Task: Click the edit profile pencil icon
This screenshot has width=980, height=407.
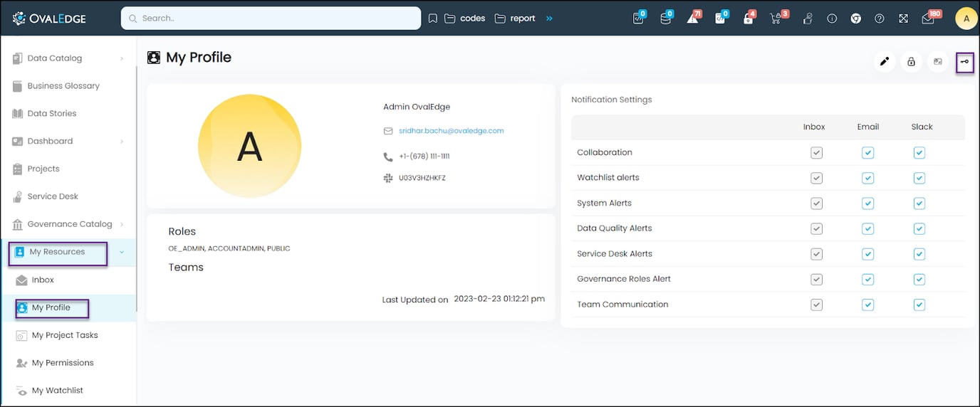Action: 885,62
